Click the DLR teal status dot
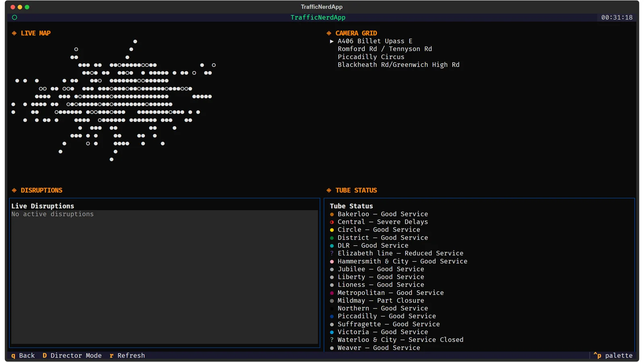Screen dimensions: 644x362 coord(332,246)
